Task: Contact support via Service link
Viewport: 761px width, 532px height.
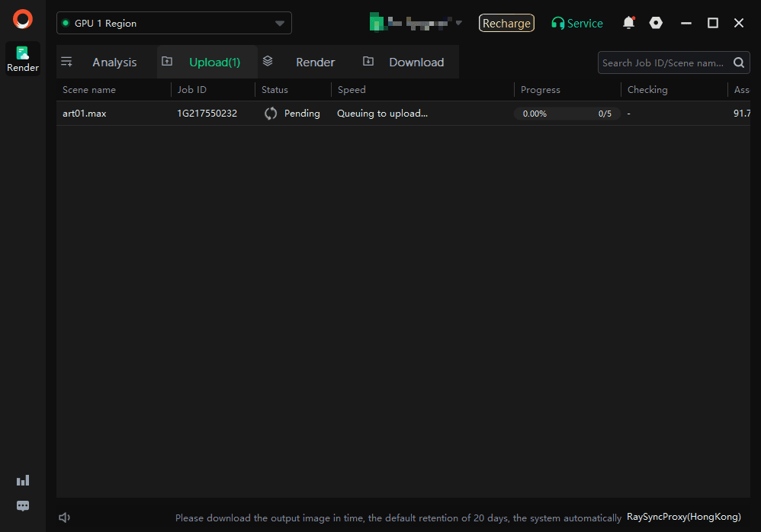Action: pyautogui.click(x=577, y=24)
